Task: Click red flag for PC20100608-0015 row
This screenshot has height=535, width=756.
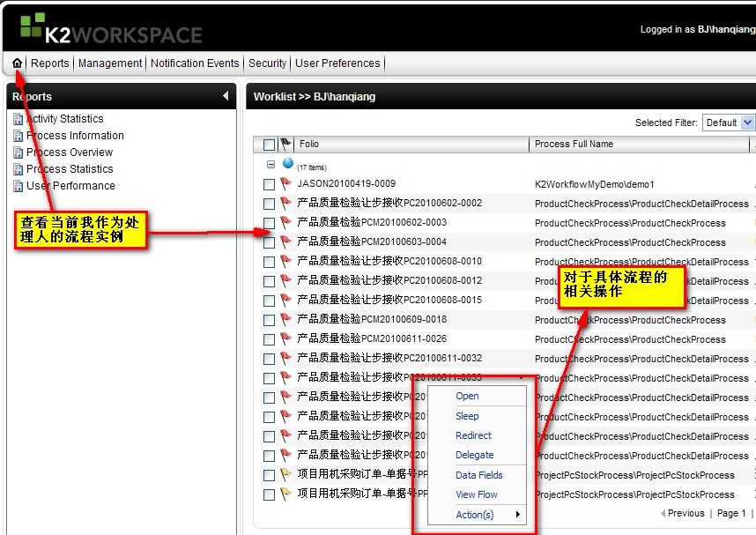Action: coord(285,300)
